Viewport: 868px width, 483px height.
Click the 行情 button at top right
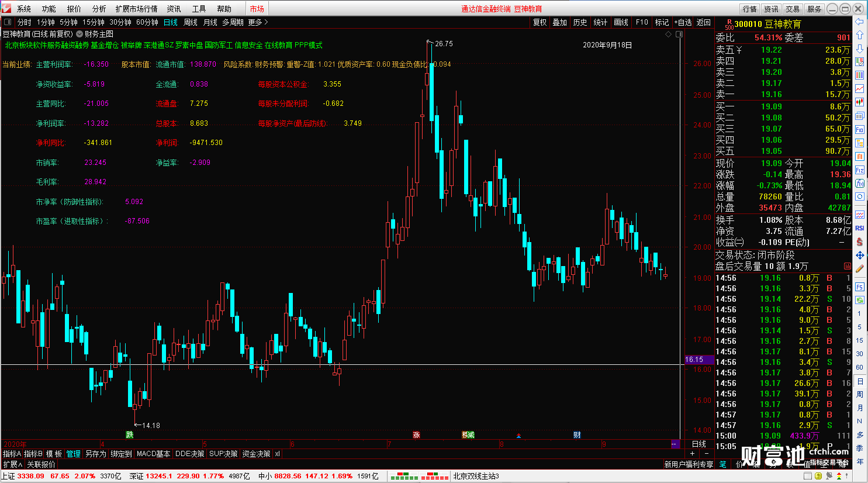click(749, 9)
